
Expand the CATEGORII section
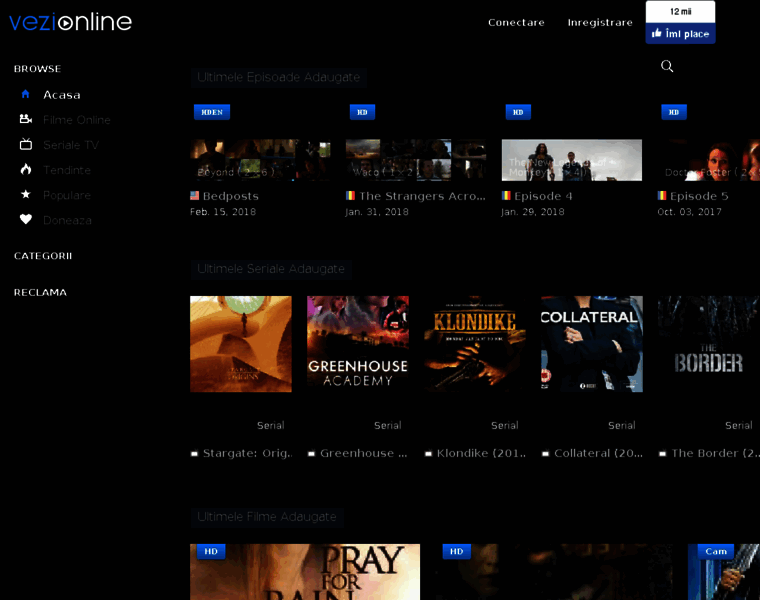pyautogui.click(x=43, y=256)
